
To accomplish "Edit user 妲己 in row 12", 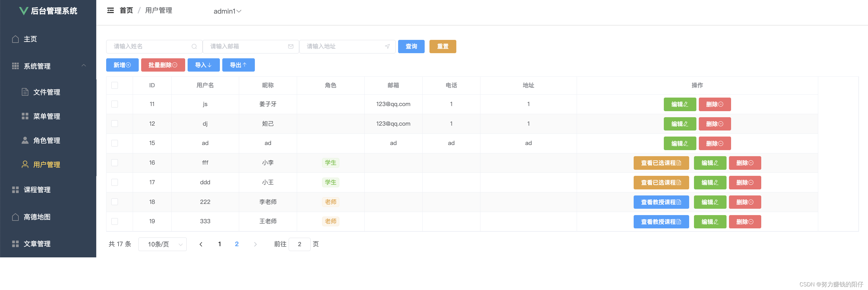I will (680, 124).
